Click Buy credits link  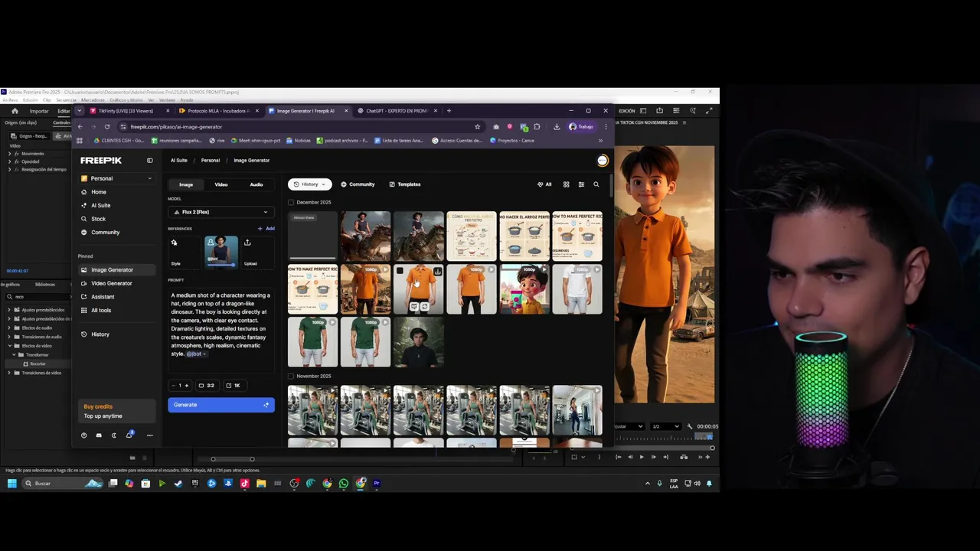tap(98, 407)
